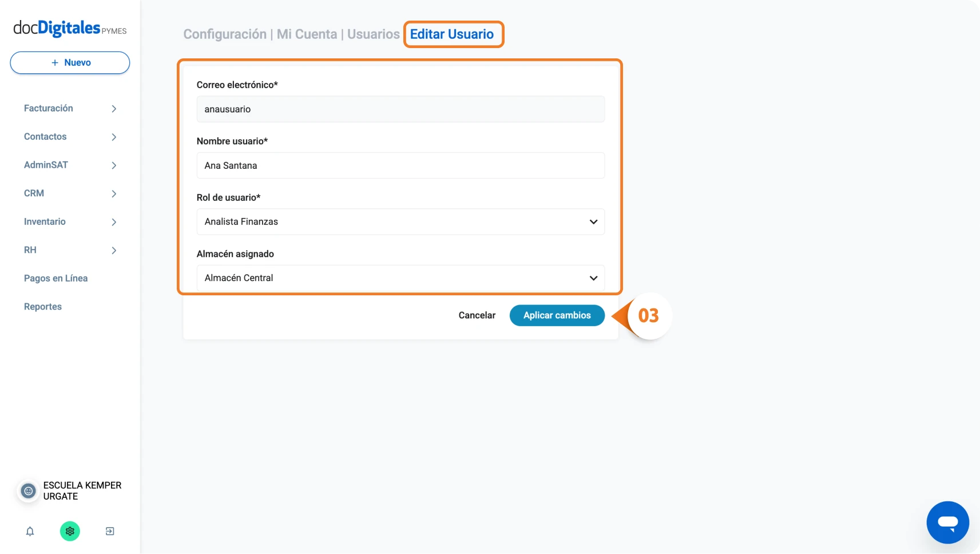This screenshot has width=980, height=554.
Task: Click the Aplicar cambios button
Action: (557, 315)
